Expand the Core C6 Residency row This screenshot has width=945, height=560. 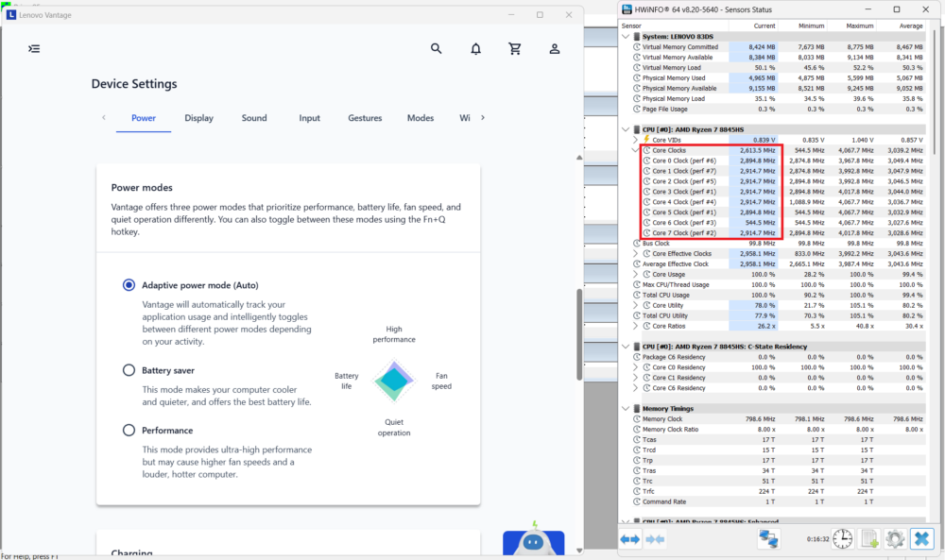click(x=636, y=388)
